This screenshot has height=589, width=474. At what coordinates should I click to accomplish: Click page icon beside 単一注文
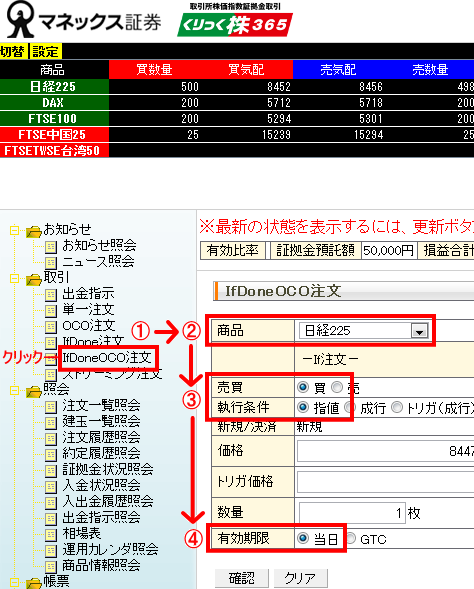pyautogui.click(x=51, y=311)
